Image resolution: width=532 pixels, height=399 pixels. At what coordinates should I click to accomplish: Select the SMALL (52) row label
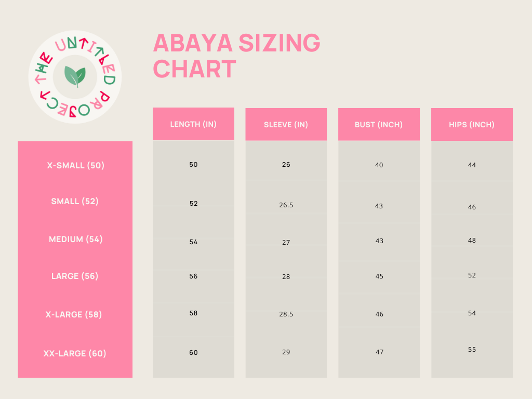[75, 201]
